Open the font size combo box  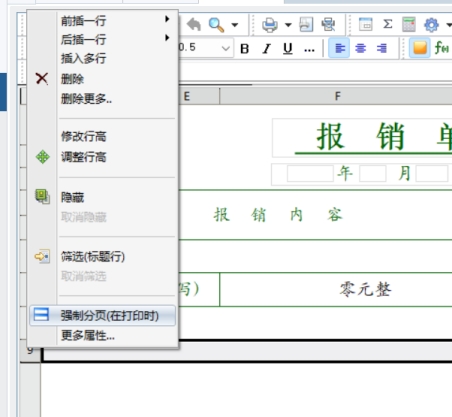205,48
